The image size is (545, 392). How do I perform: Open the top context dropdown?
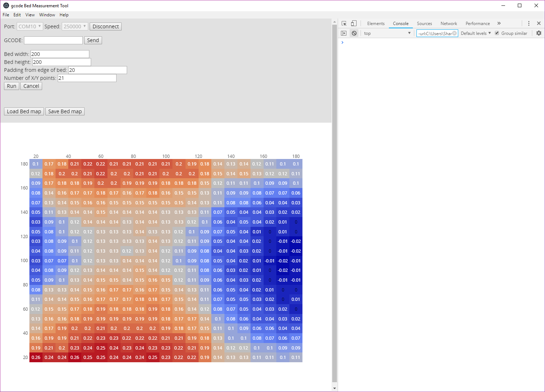coord(387,33)
